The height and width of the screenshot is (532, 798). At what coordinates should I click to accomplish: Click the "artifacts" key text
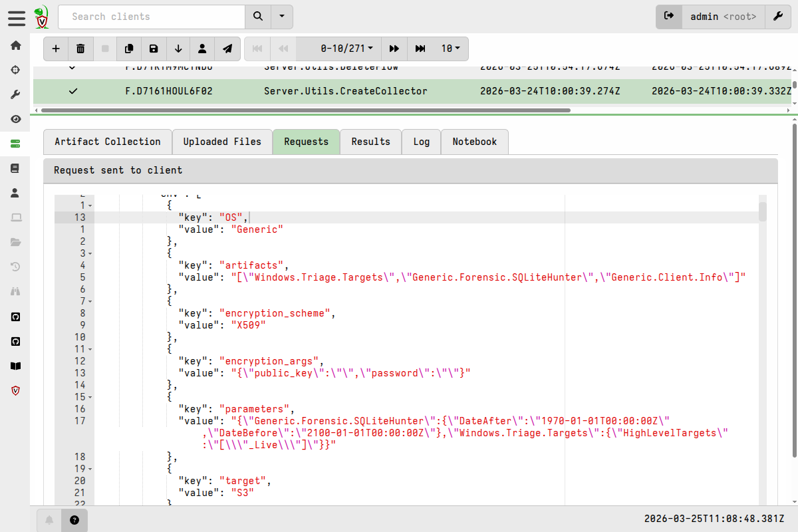[253, 265]
